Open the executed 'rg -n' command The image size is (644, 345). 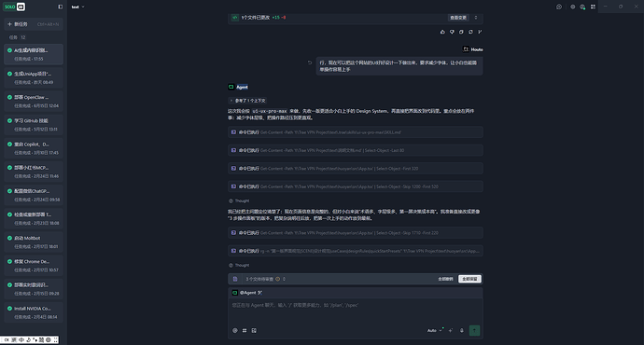[356, 251]
